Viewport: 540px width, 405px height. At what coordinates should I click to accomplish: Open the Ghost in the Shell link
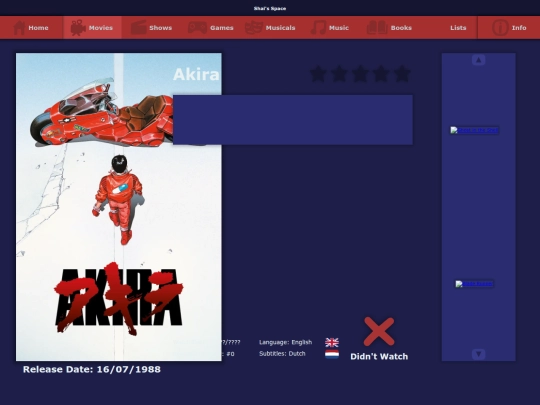pos(474,130)
